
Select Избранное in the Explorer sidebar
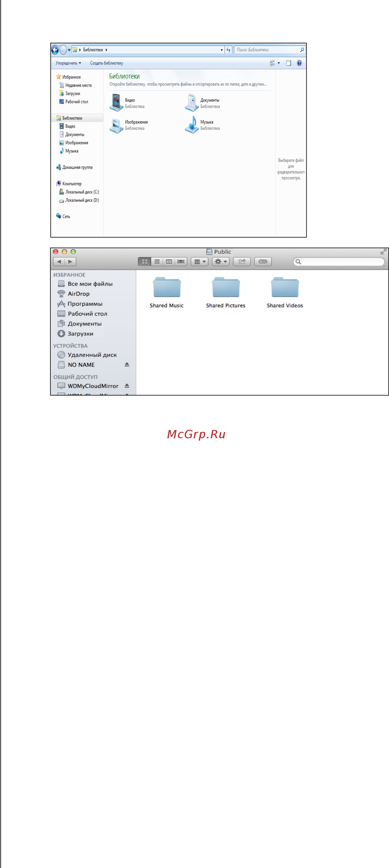[x=68, y=77]
